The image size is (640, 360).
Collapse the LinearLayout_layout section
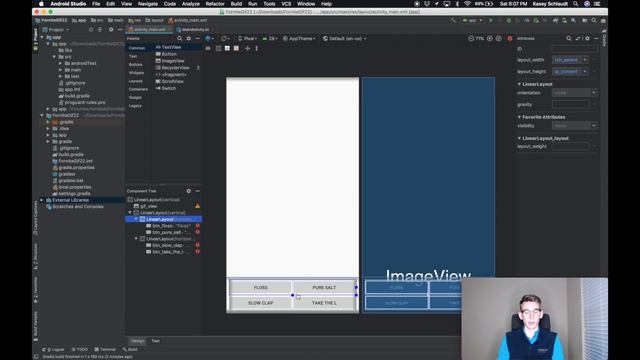[519, 138]
